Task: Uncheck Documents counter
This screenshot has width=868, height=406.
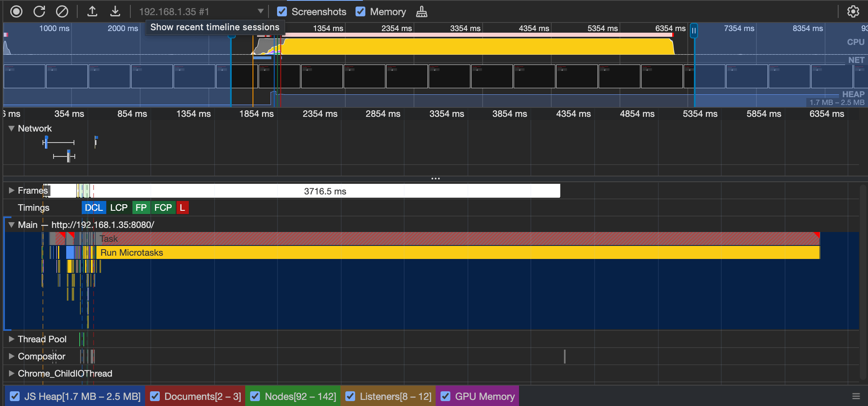Action: point(155,396)
